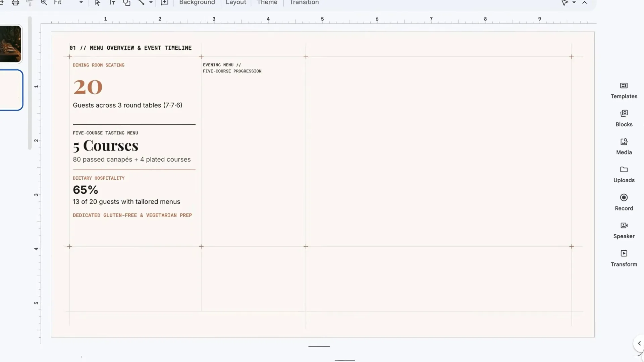644x362 pixels.
Task: Open the Uploads side panel
Action: pyautogui.click(x=624, y=175)
